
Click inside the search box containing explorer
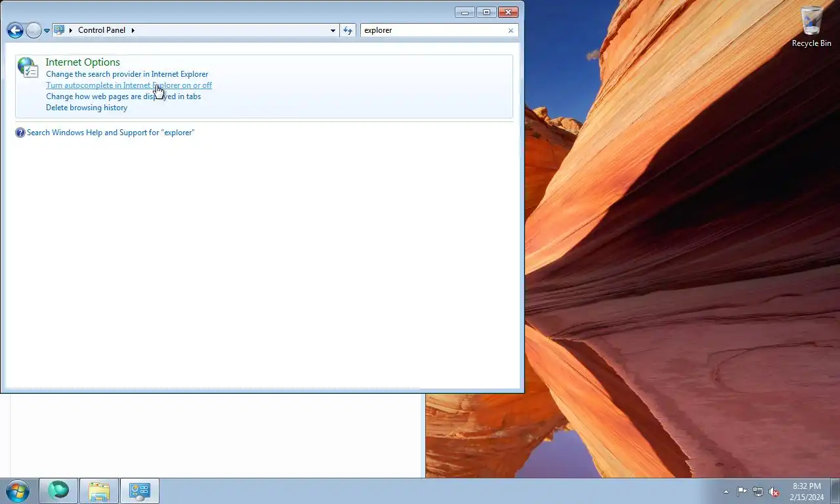tap(433, 30)
